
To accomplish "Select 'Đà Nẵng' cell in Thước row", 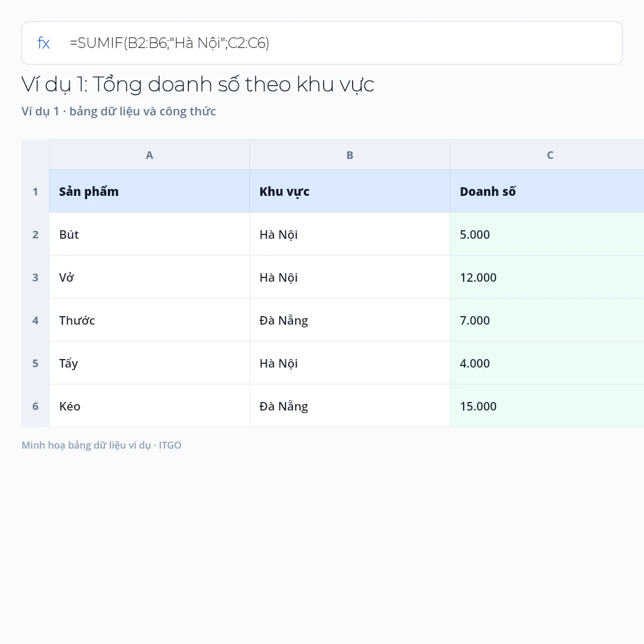I will [x=350, y=320].
